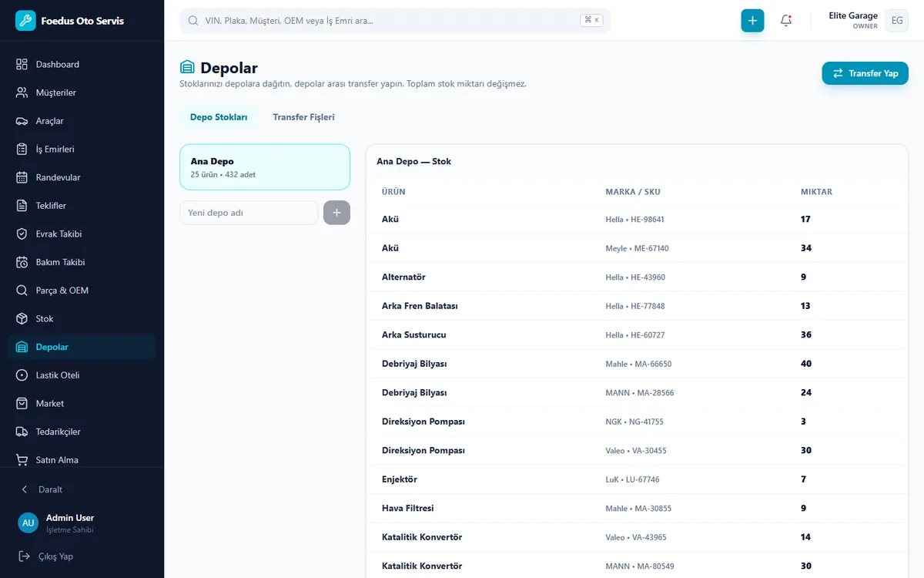Image resolution: width=924 pixels, height=578 pixels.
Task: Open Dashboard from the sidebar icon
Action: pos(22,65)
